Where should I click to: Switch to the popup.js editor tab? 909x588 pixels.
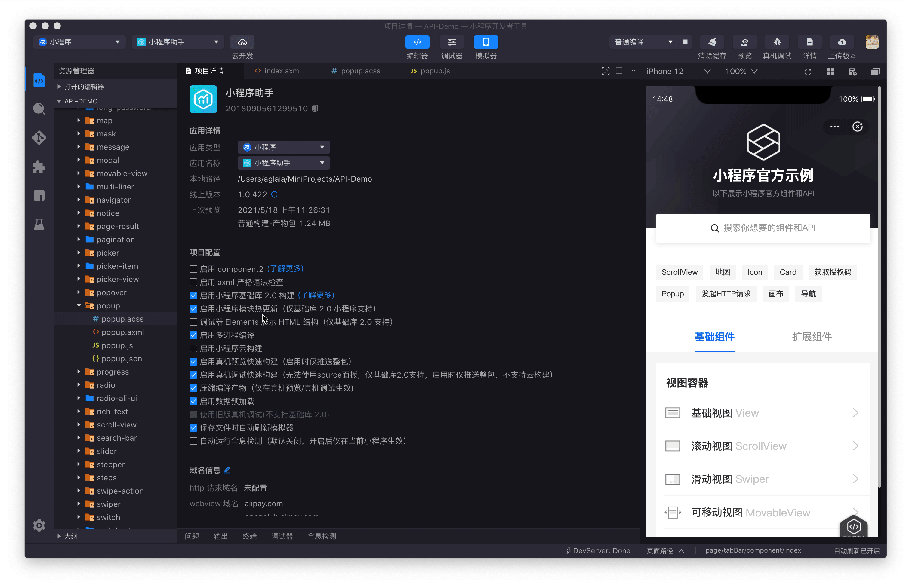[430, 71]
